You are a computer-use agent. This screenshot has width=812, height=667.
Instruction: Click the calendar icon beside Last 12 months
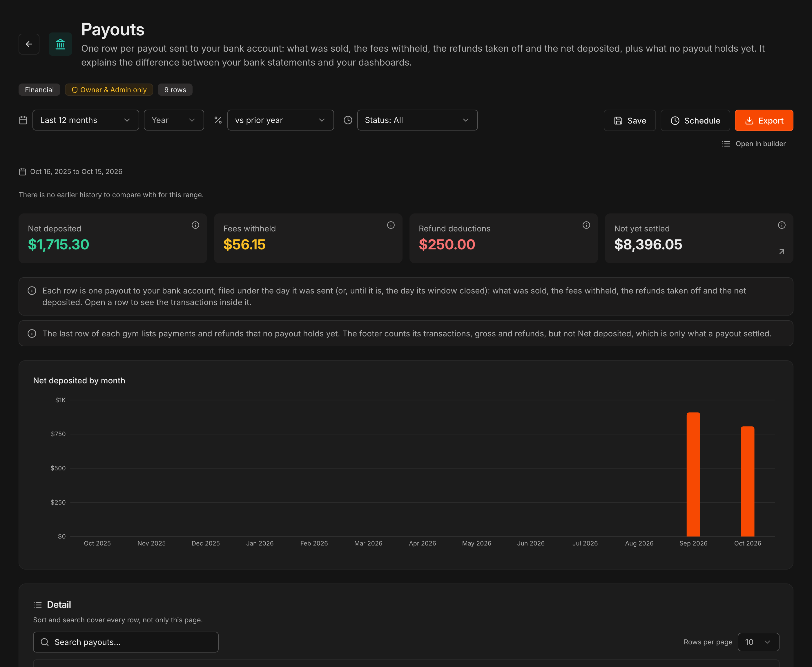23,120
